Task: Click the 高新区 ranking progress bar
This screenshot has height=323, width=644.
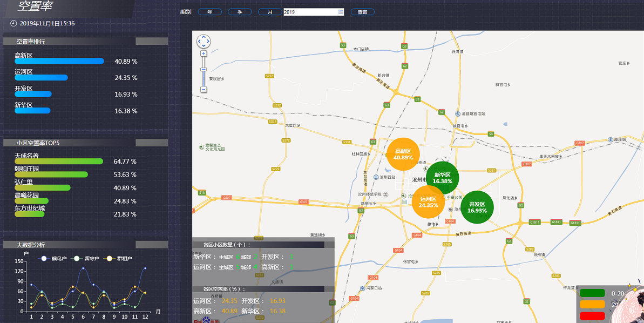Action: coord(59,61)
